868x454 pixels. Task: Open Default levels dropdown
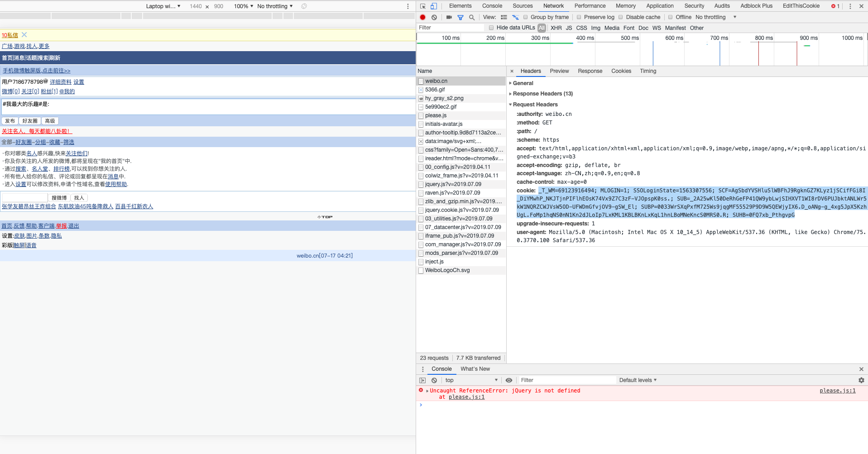(638, 380)
